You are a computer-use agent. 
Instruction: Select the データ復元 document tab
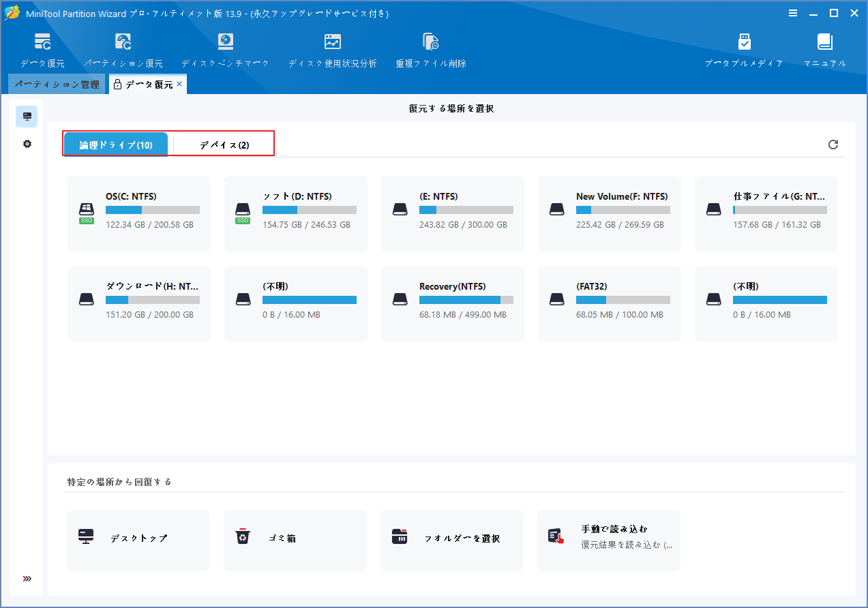148,85
